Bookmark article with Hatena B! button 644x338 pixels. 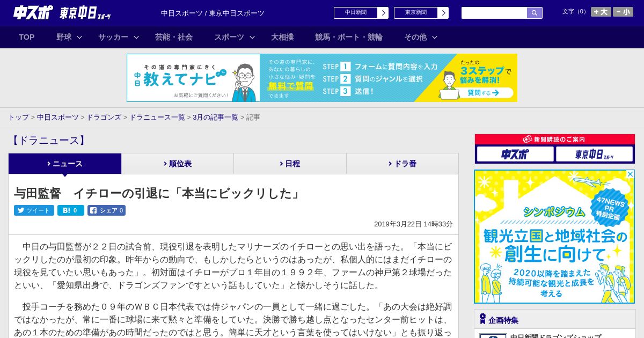point(71,210)
